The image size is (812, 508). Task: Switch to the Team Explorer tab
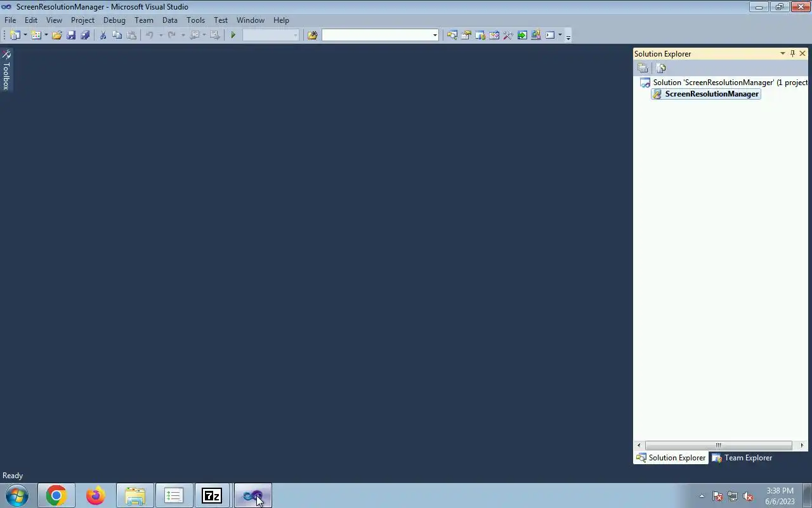tap(742, 458)
